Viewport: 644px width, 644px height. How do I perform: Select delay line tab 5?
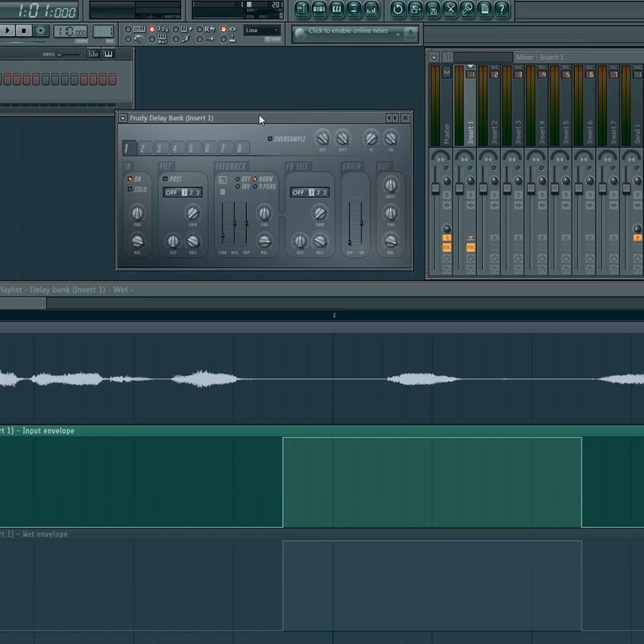(191, 148)
